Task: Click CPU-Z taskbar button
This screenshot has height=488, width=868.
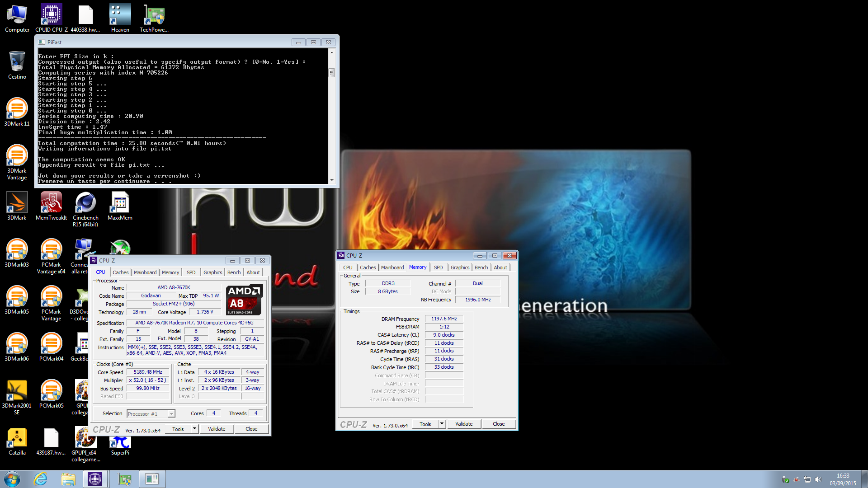Action: pos(95,479)
